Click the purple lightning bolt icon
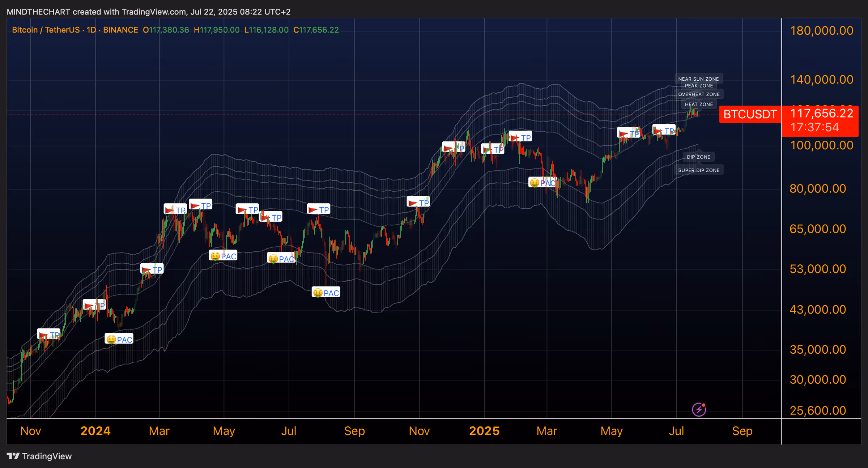Image resolution: width=868 pixels, height=468 pixels. [x=699, y=409]
